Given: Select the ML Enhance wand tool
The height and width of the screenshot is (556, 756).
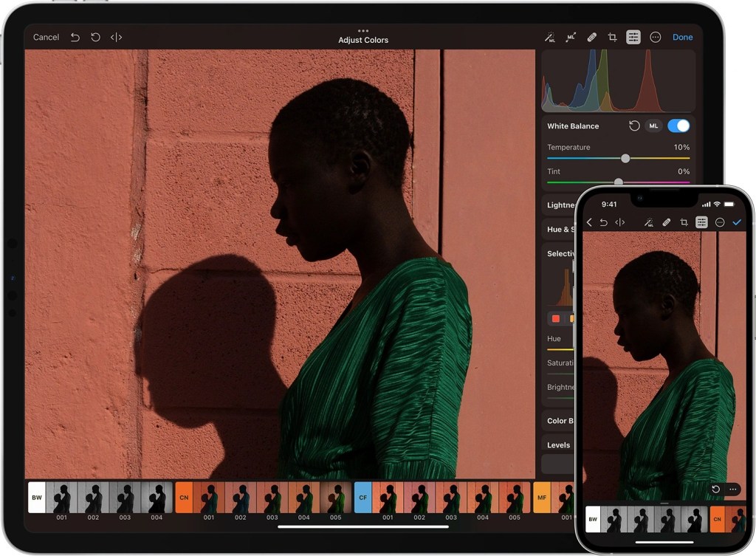Looking at the screenshot, I should [550, 37].
